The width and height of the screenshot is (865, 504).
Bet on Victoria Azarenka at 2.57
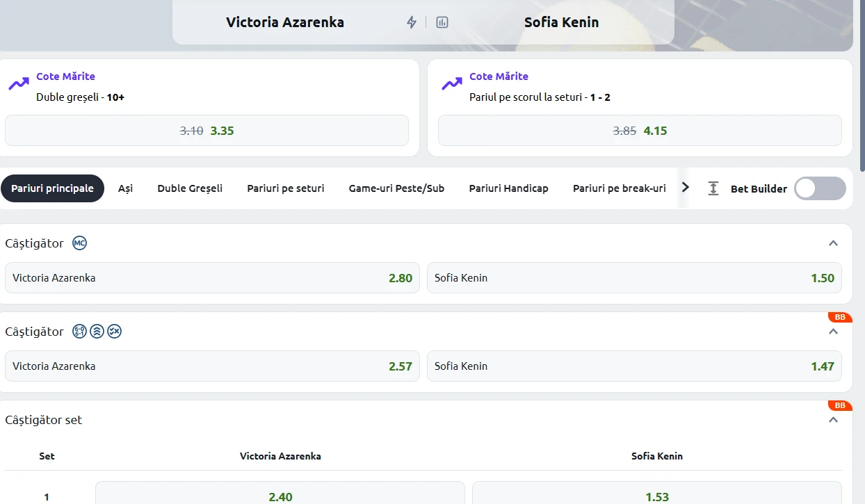click(212, 366)
